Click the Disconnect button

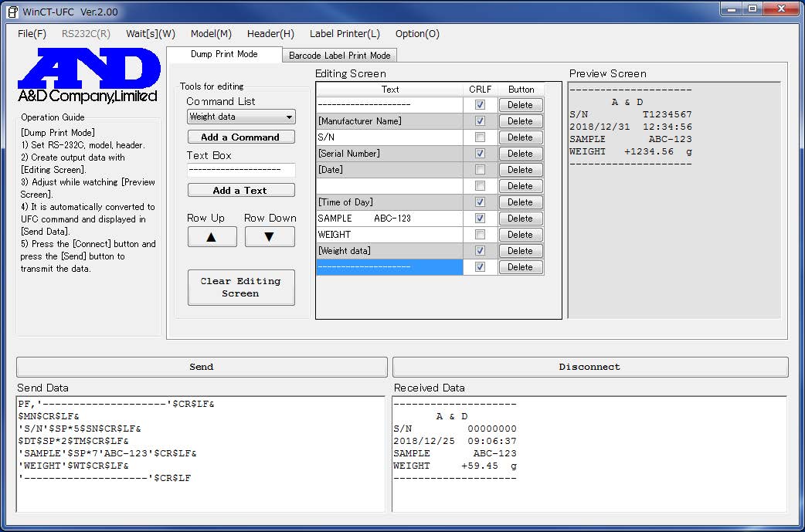pos(590,367)
